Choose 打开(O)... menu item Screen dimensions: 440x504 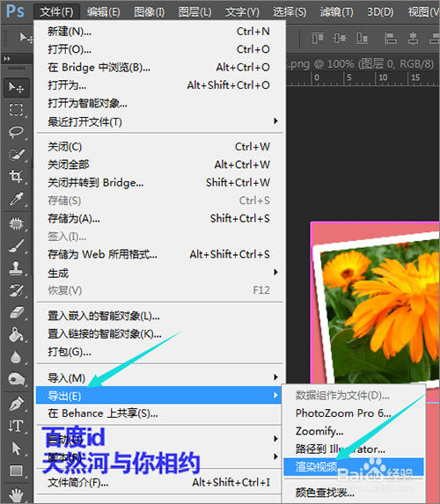pyautogui.click(x=159, y=49)
